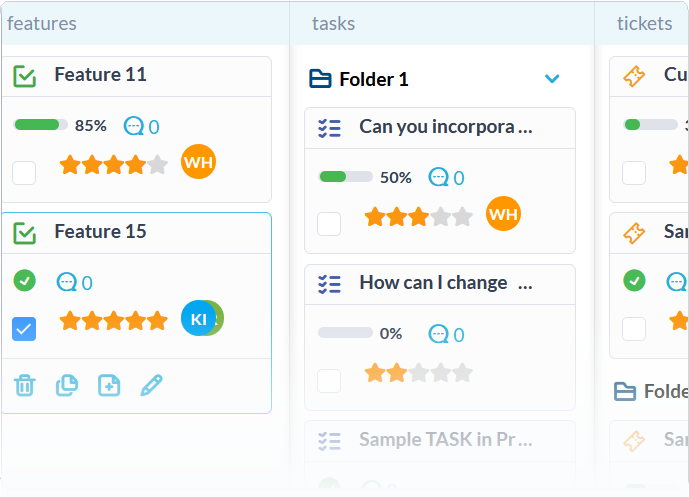The height and width of the screenshot is (497, 689).
Task: Click the KI avatar on Feature 15
Action: point(198,318)
